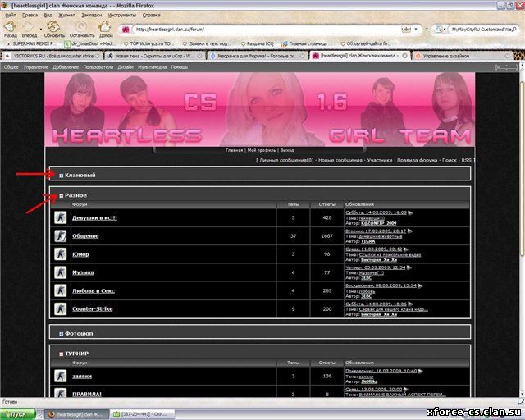Switch to the Новая тема - Скрипты для uCoz tab
The image size is (525, 420).
[x=155, y=56]
